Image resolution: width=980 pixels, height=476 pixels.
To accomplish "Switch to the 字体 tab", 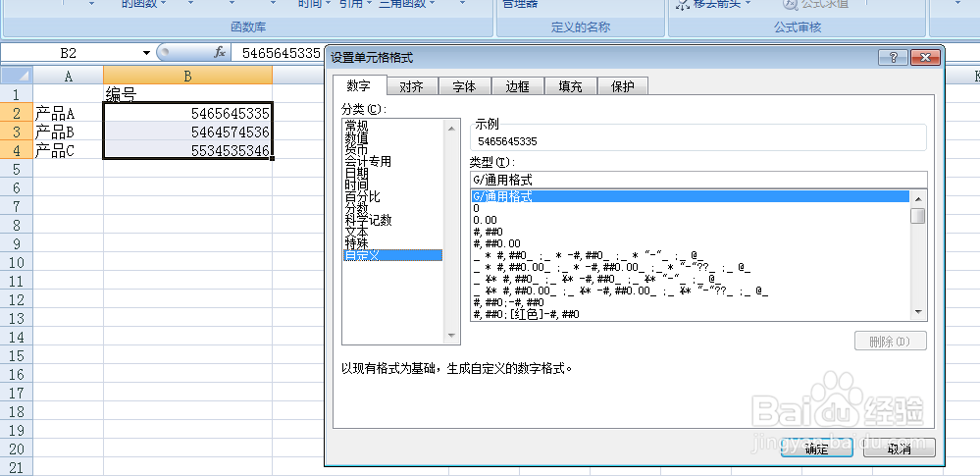I will [x=464, y=87].
